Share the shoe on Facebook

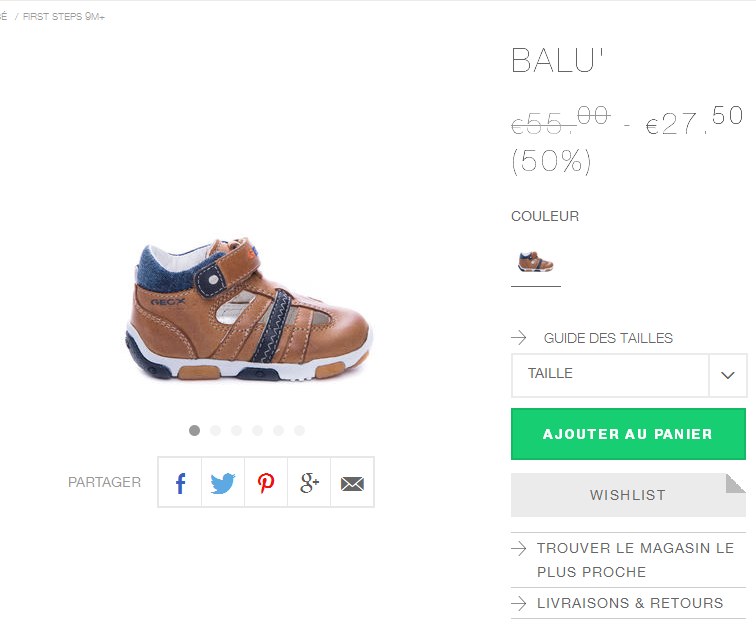point(180,483)
